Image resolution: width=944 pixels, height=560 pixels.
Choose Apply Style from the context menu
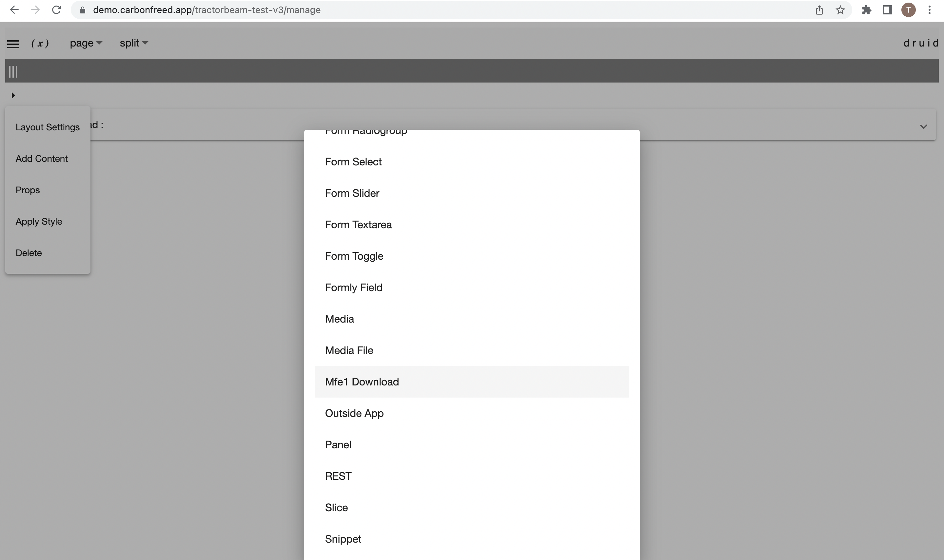pos(39,221)
